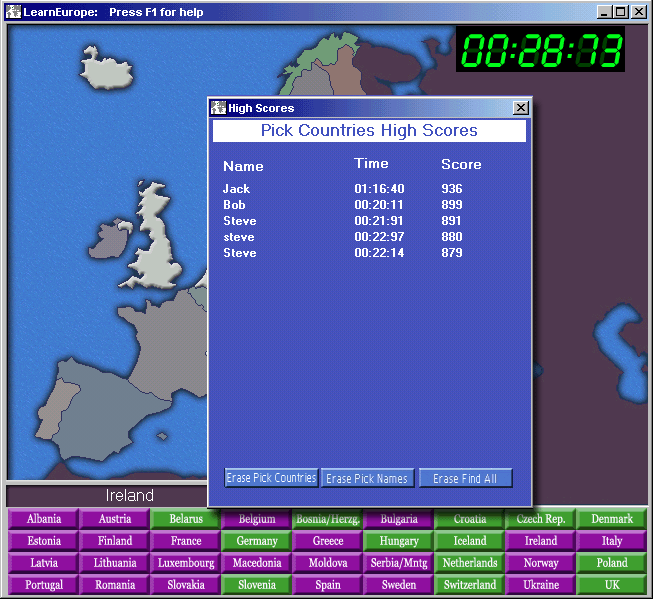Click the Pick Countries High Scores heading

click(369, 130)
